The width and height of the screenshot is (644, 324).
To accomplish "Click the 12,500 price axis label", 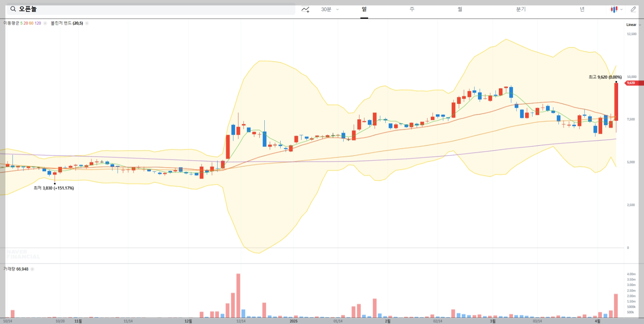I will pos(631,34).
